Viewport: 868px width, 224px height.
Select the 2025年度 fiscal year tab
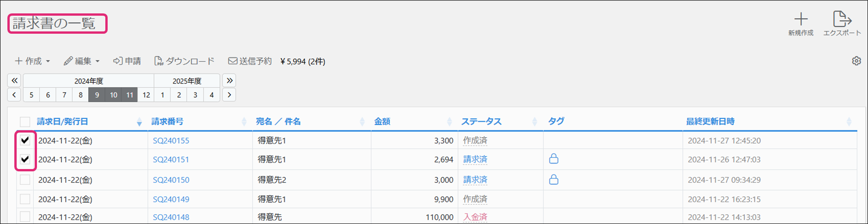pos(187,81)
